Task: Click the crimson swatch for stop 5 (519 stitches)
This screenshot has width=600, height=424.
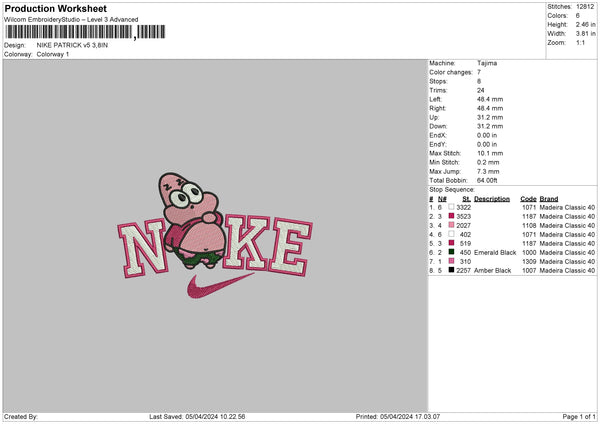Action: (x=452, y=243)
